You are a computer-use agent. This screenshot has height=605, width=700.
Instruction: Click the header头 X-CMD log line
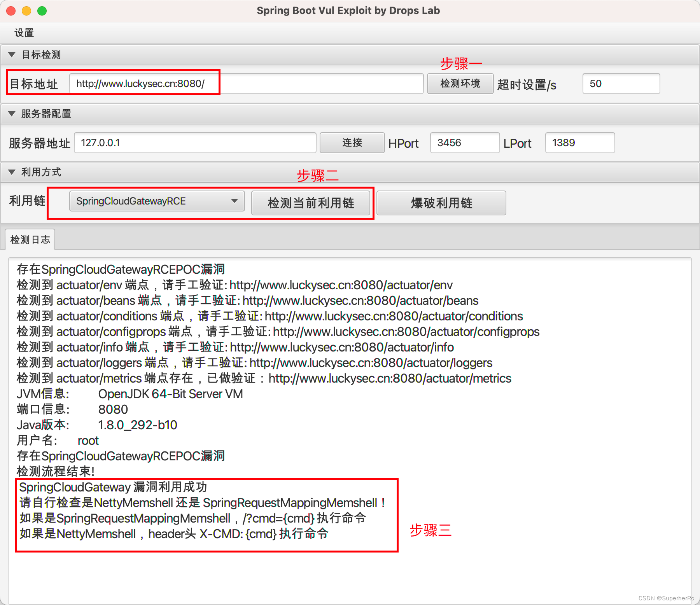(x=174, y=534)
